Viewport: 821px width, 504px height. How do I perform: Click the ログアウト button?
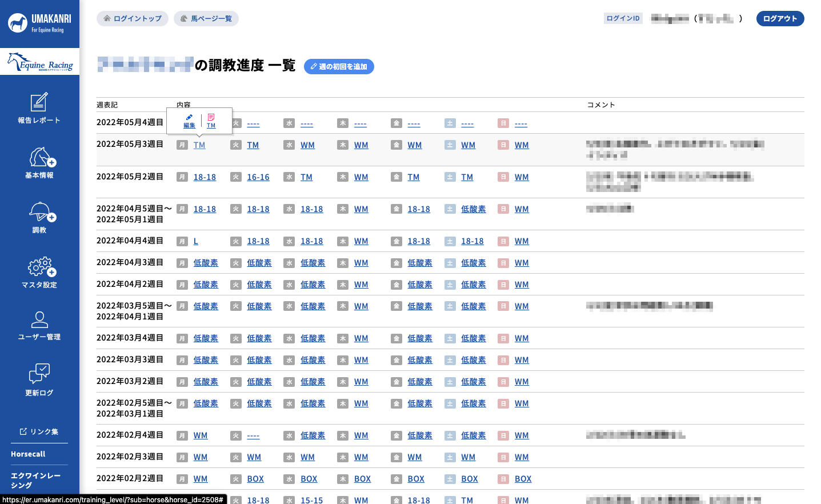pos(780,19)
